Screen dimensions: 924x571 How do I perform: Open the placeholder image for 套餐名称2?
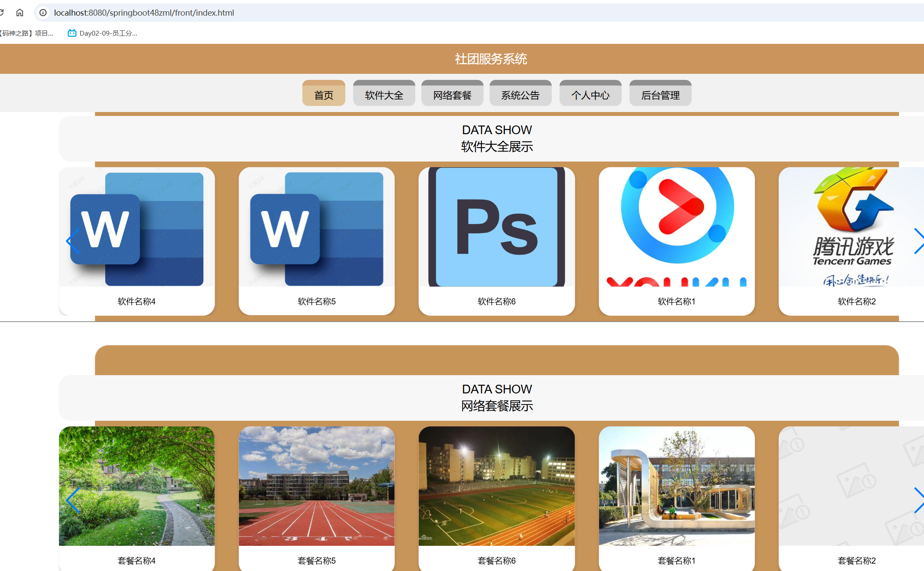pyautogui.click(x=851, y=486)
